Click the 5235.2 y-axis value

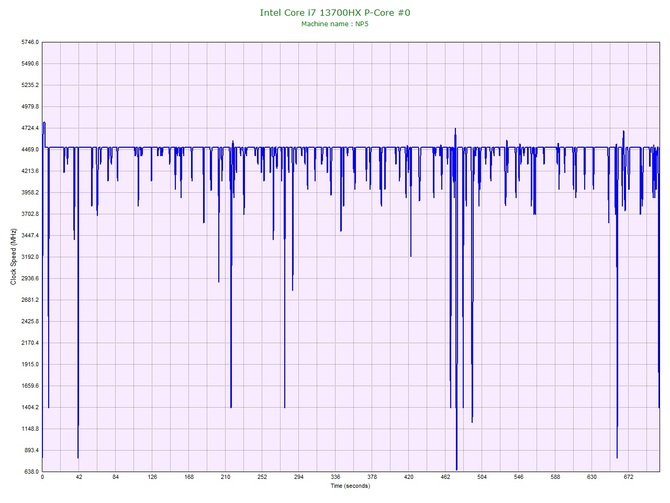[x=30, y=85]
